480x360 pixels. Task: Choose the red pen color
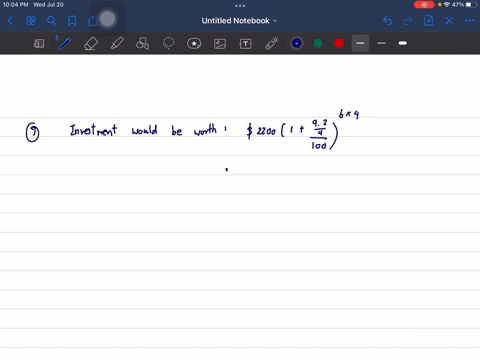click(x=339, y=43)
